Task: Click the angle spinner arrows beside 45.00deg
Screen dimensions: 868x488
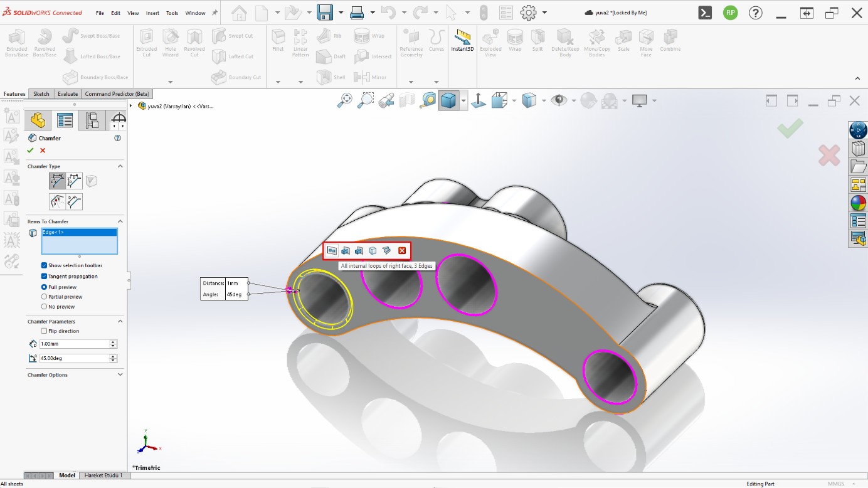Action: [x=114, y=358]
